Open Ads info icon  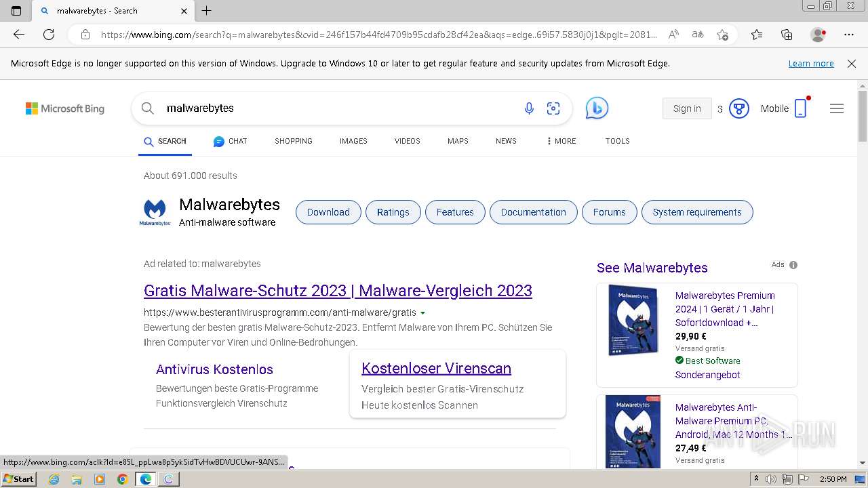tap(793, 265)
